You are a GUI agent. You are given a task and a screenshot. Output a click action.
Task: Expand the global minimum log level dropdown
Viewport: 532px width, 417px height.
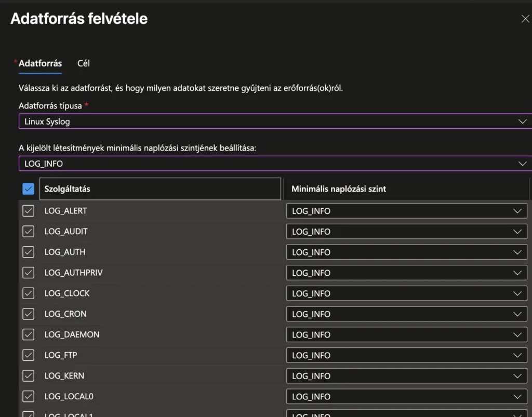pos(275,164)
